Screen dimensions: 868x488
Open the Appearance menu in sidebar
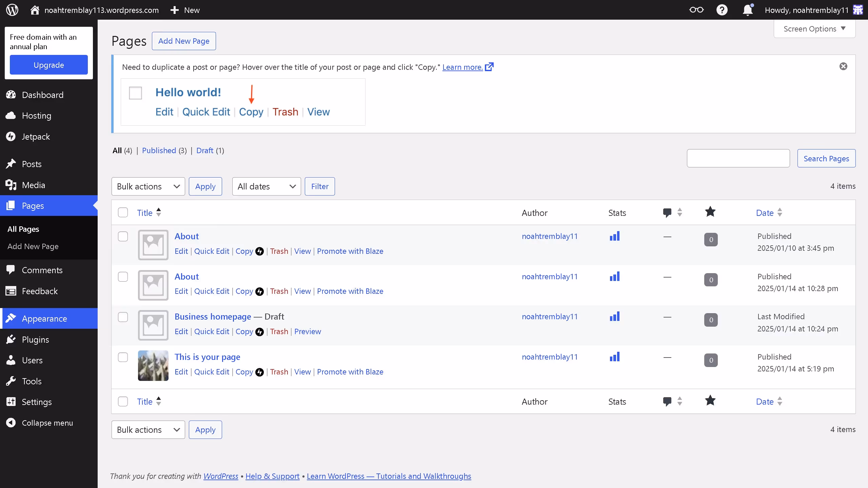point(44,319)
